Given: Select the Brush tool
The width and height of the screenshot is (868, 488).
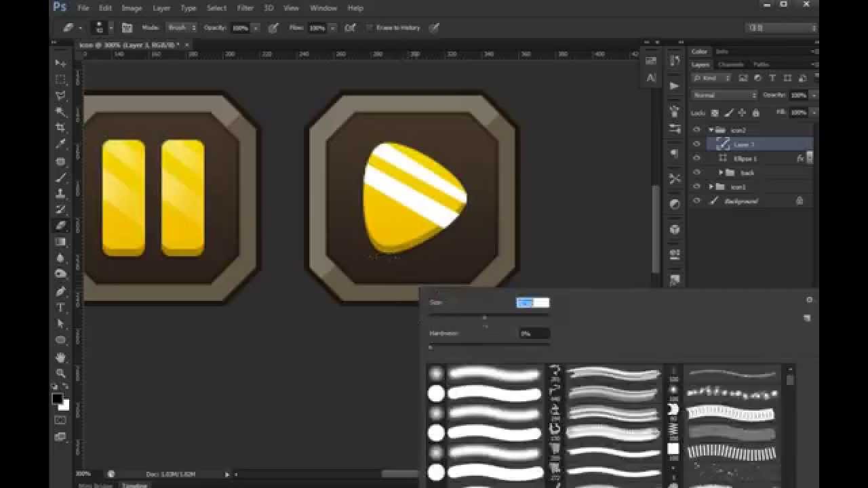Looking at the screenshot, I should (x=61, y=178).
